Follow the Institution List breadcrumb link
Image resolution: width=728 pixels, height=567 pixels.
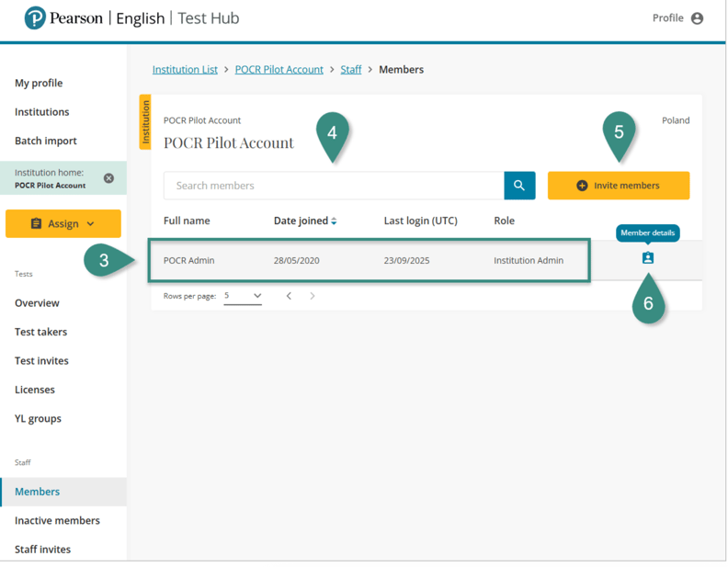pyautogui.click(x=185, y=70)
